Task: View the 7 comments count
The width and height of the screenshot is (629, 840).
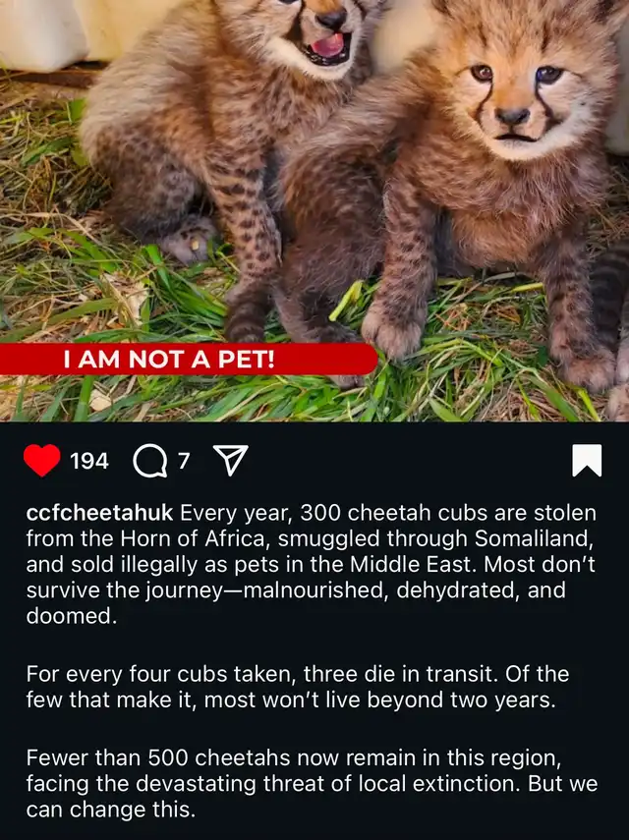Action: coord(184,460)
